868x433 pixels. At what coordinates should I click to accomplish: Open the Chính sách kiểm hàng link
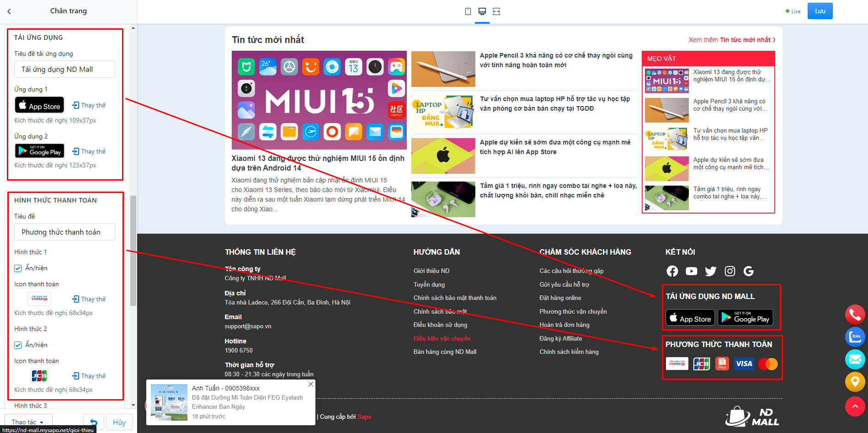569,352
